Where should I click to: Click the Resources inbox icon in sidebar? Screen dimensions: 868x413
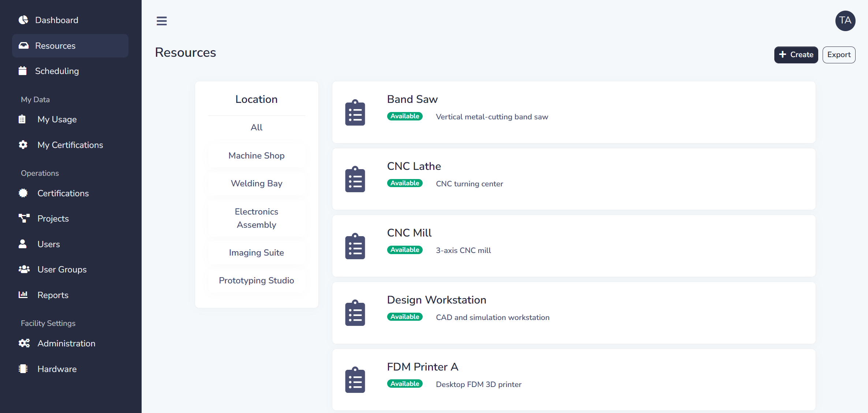pos(23,45)
